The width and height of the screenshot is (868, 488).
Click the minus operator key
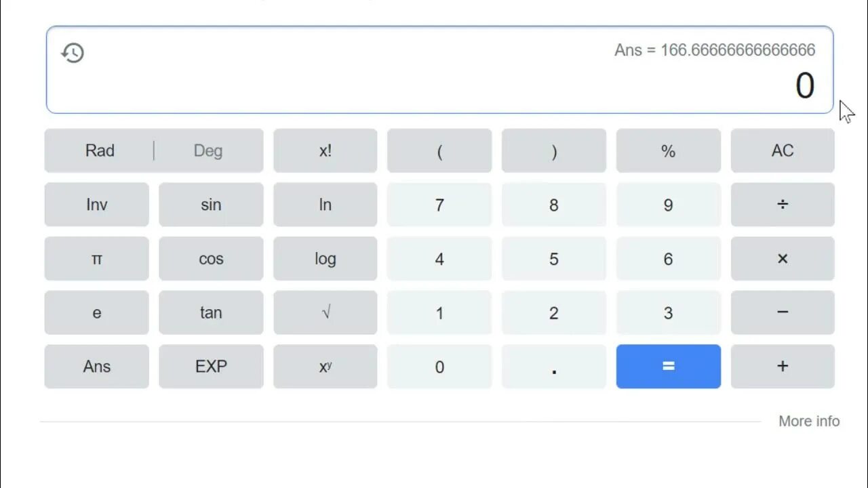pyautogui.click(x=782, y=312)
